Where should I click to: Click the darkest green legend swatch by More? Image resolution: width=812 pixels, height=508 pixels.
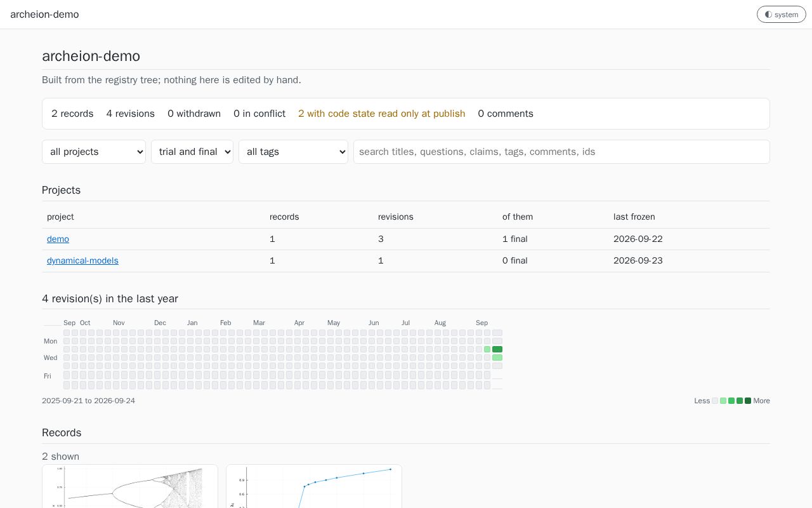click(748, 401)
